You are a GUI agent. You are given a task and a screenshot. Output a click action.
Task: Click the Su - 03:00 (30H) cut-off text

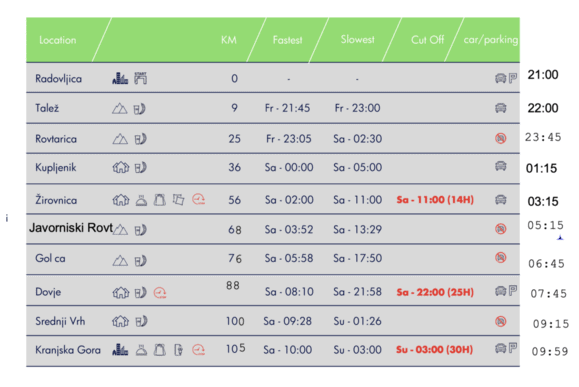click(x=434, y=349)
